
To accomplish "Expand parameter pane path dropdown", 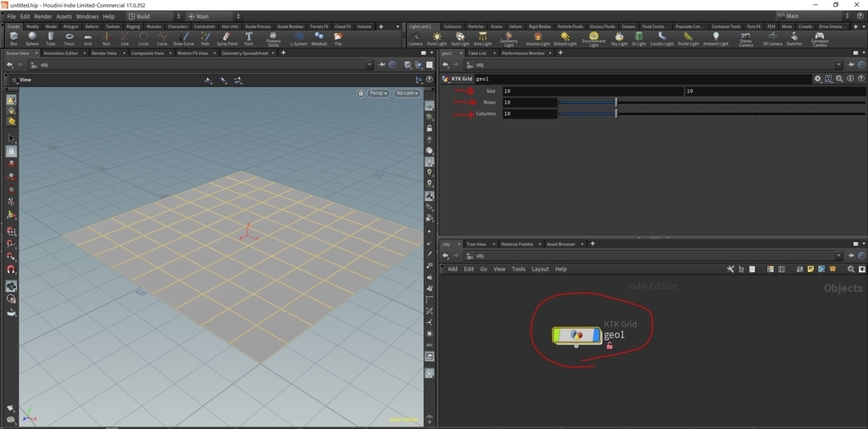I will tap(838, 64).
